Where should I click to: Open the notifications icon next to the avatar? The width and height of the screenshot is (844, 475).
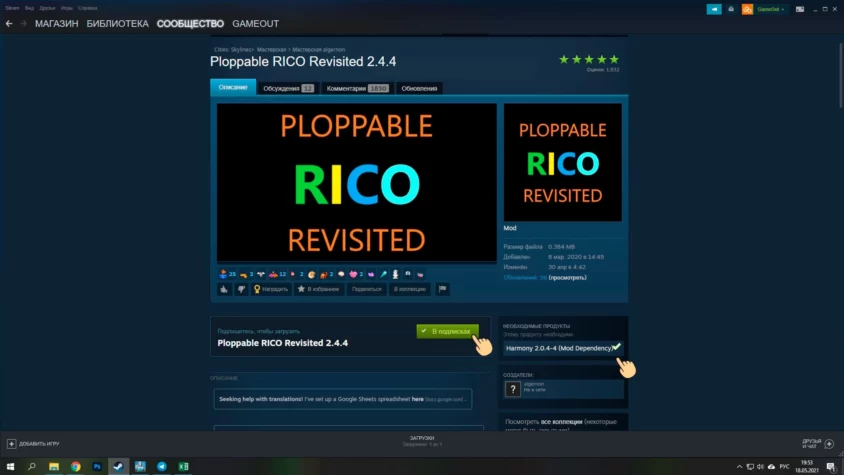731,9
